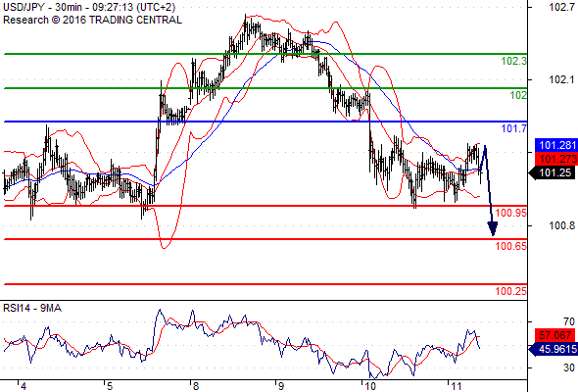The height and width of the screenshot is (392, 578).
Task: Click the 102.3 green resistance label
Action: pyautogui.click(x=514, y=61)
